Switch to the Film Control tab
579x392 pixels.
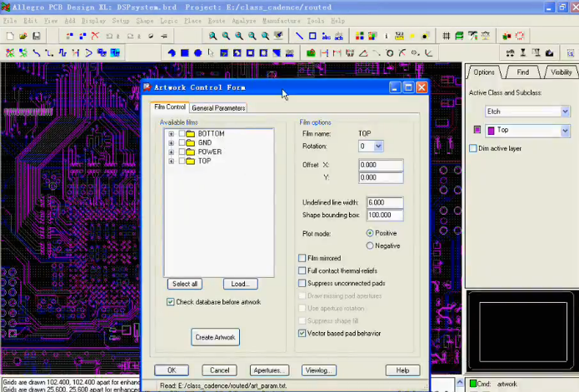click(170, 107)
